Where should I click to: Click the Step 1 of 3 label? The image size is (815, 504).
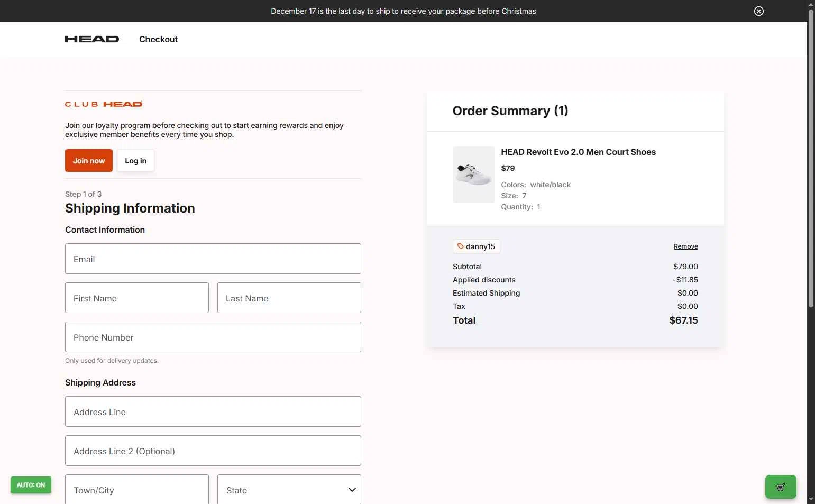pos(83,194)
